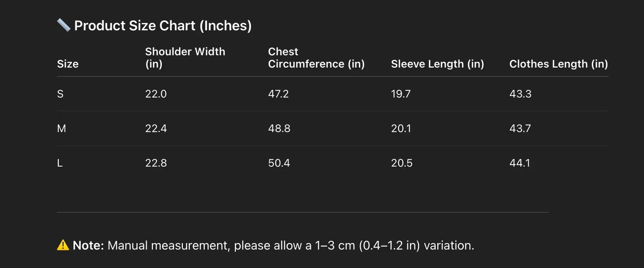Click the 19.7 sleeve length value
The image size is (644, 268).
(x=401, y=94)
